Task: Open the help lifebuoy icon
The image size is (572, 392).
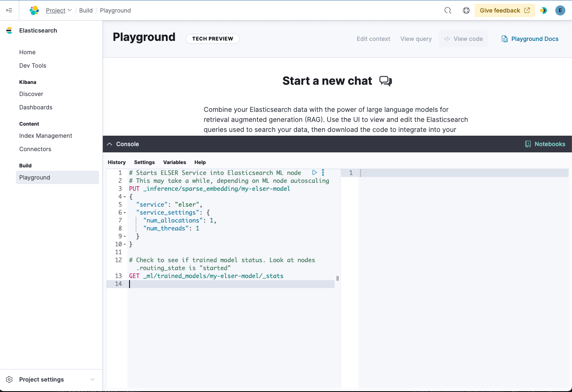Action: [x=466, y=10]
